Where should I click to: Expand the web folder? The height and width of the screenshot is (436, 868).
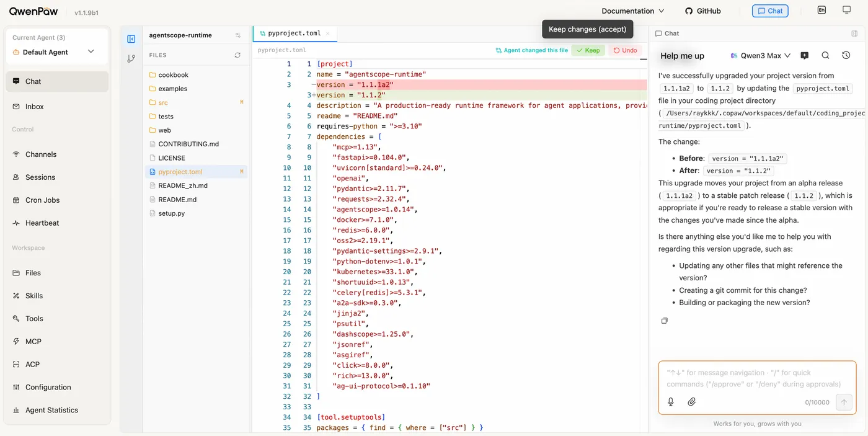click(196, 130)
